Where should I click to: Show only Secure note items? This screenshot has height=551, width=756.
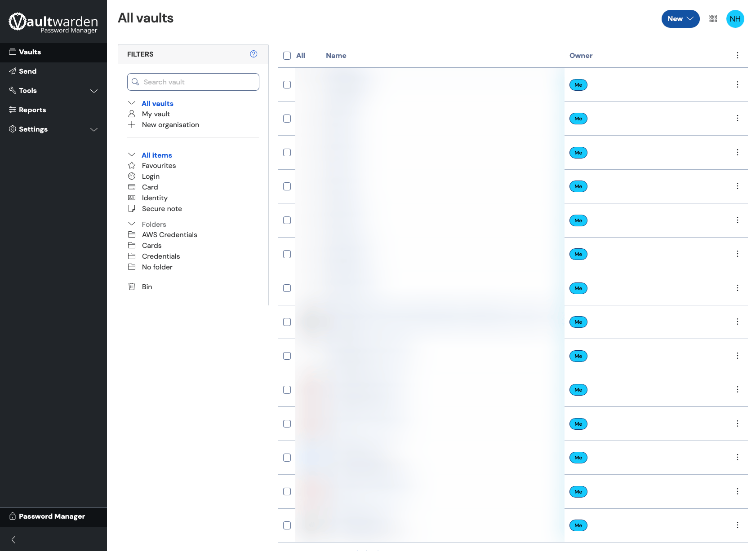(x=161, y=209)
